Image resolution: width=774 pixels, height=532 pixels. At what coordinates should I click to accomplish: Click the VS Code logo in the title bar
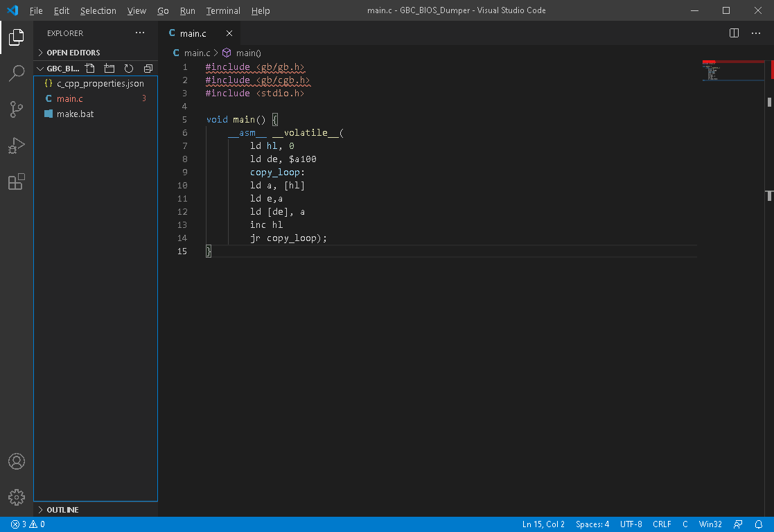13,10
